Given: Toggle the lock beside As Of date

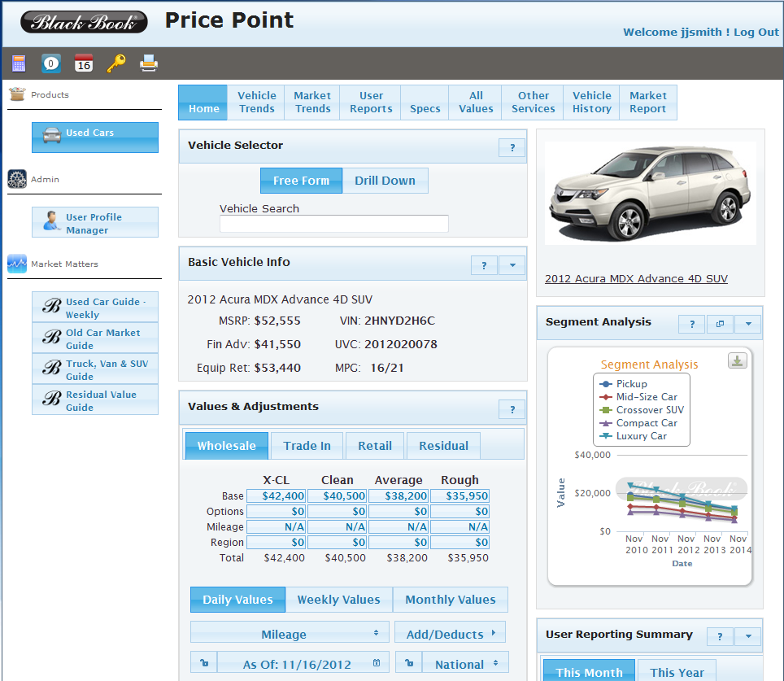Looking at the screenshot, I should tap(203, 664).
